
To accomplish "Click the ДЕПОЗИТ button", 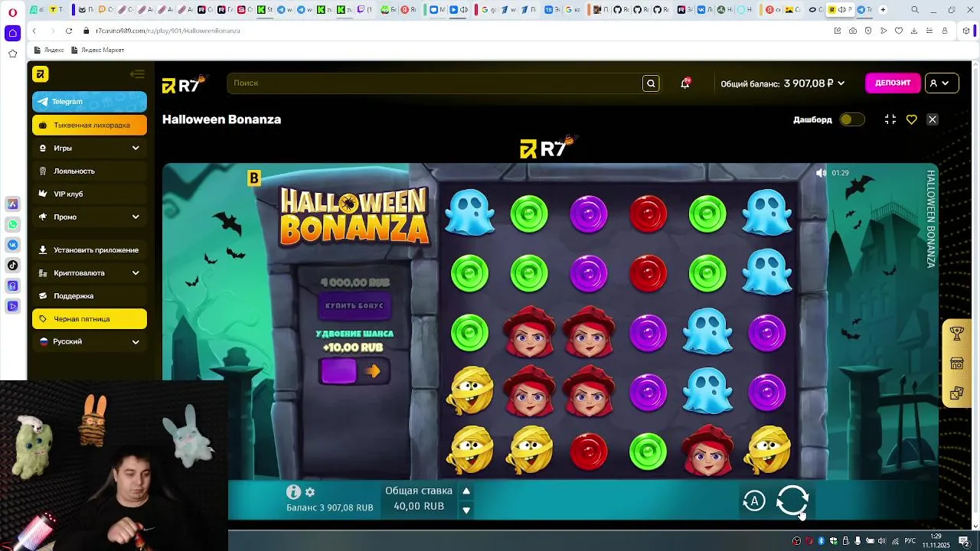I will point(893,83).
